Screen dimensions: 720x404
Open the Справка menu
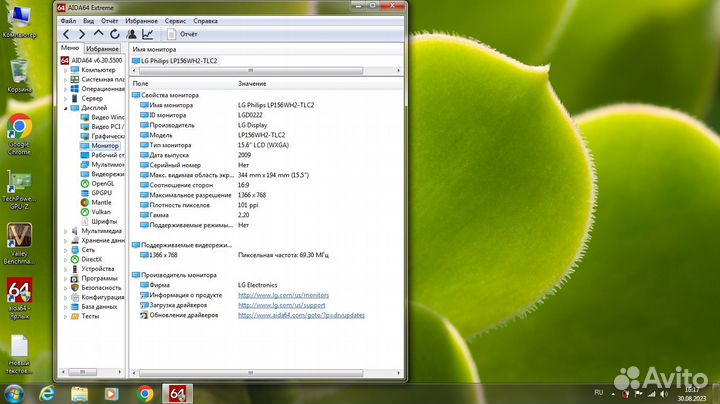click(205, 20)
